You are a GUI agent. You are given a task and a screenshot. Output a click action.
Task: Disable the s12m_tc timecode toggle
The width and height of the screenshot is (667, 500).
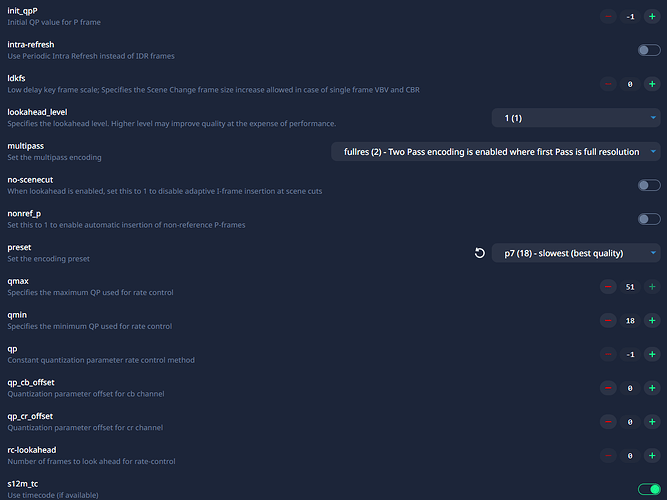tap(649, 489)
